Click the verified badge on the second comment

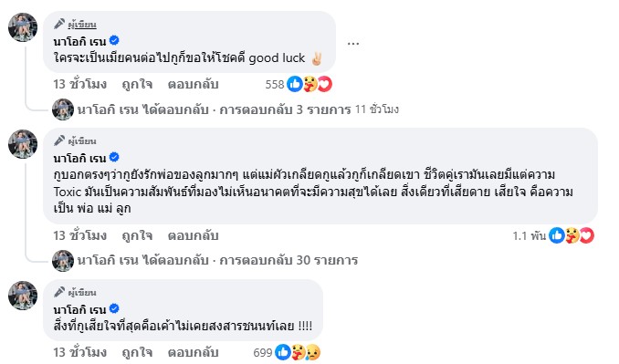coord(114,157)
